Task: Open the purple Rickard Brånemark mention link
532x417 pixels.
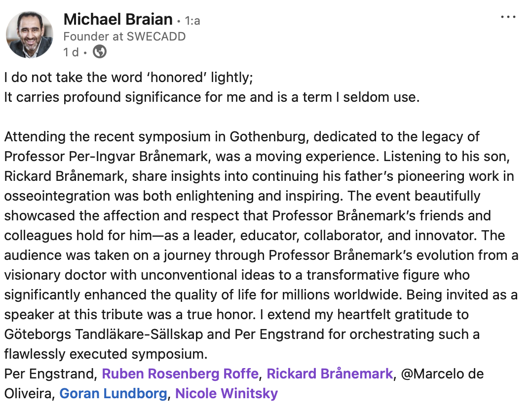Action: click(x=330, y=374)
